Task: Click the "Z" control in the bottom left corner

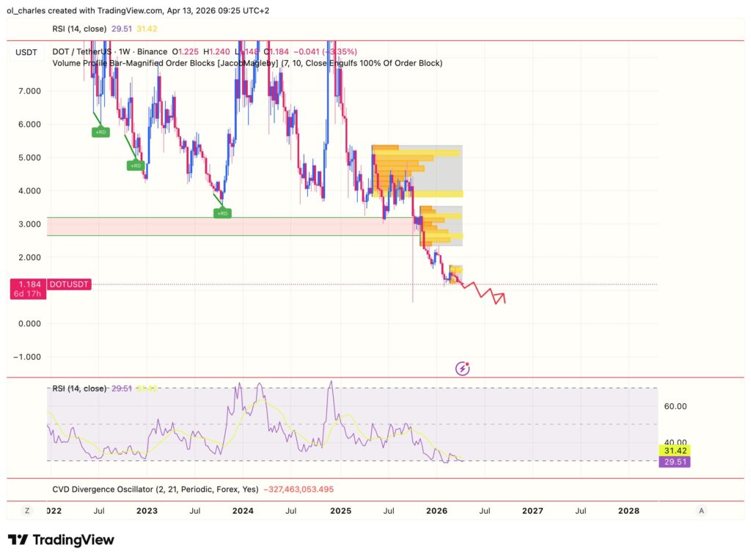Action: coord(26,511)
